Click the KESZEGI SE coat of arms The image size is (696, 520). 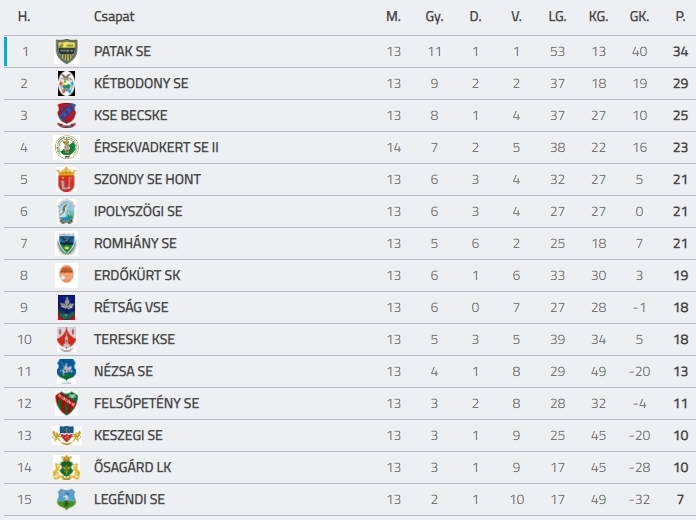pyautogui.click(x=67, y=435)
